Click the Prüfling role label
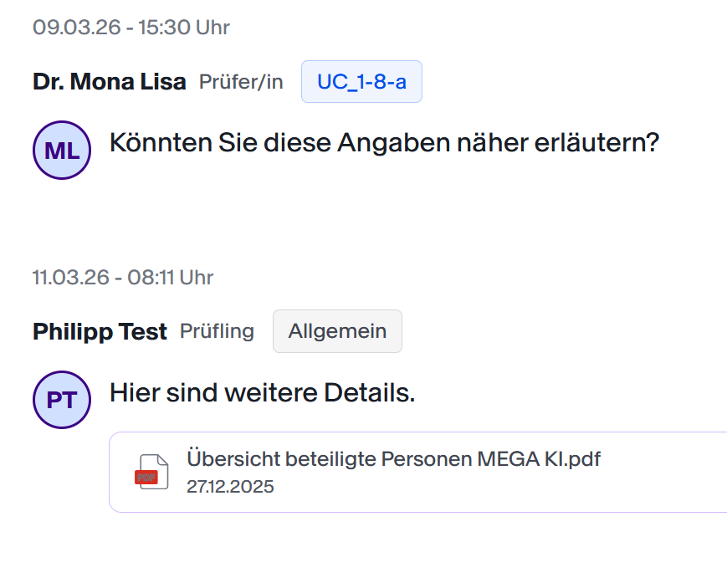The height and width of the screenshot is (588, 727). click(217, 331)
